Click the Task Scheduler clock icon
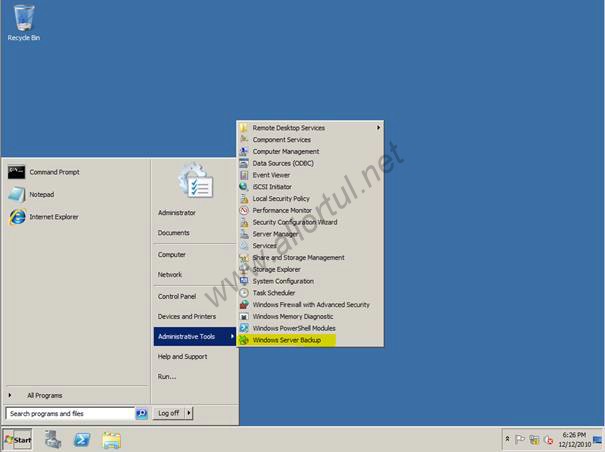Viewport: 605px width, 452px height. pyautogui.click(x=244, y=293)
